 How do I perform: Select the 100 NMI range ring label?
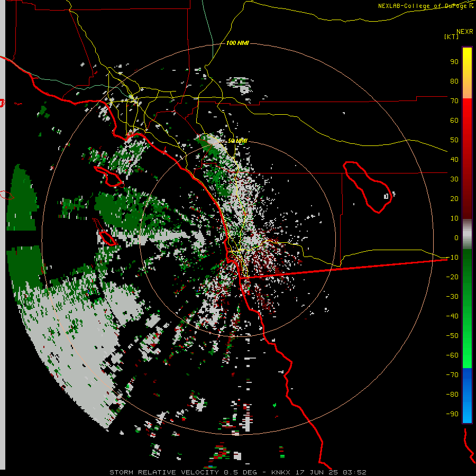pos(237,43)
